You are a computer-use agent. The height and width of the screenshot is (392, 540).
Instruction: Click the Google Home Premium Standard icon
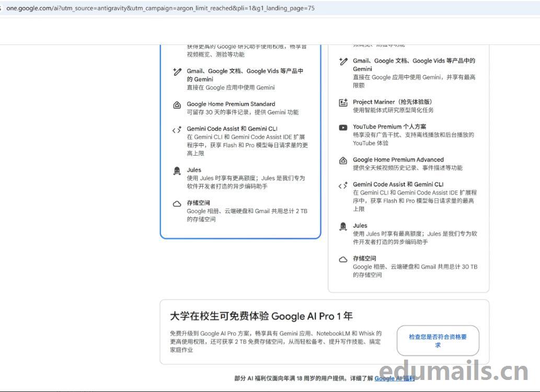click(178, 105)
